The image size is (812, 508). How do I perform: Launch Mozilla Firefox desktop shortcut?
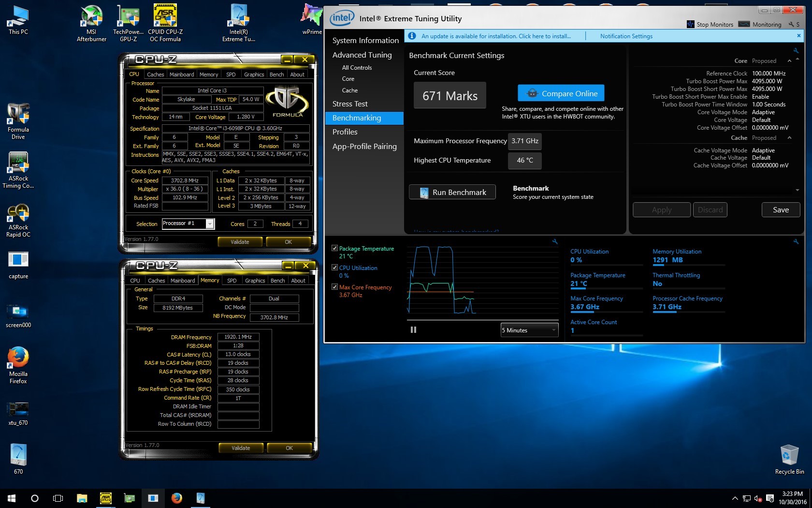click(18, 365)
